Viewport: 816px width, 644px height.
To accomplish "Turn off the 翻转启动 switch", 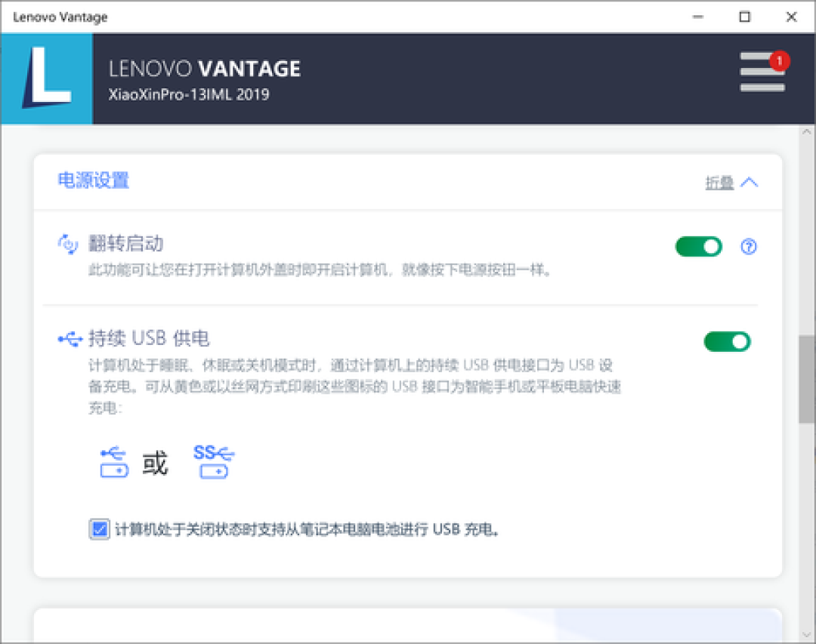I will 698,247.
